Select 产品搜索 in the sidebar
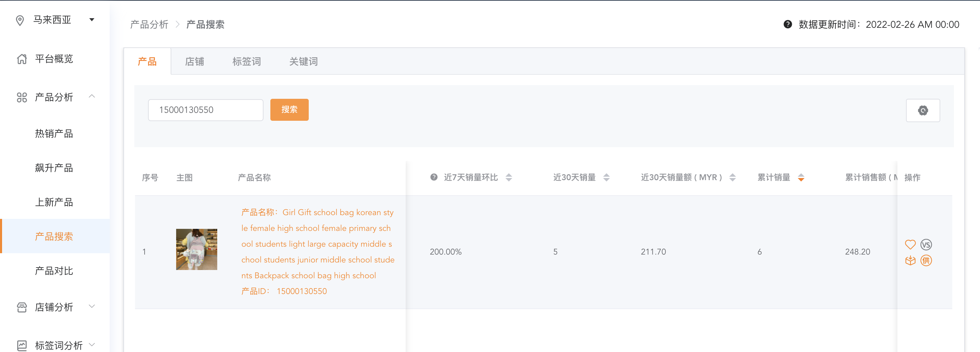 (54, 237)
